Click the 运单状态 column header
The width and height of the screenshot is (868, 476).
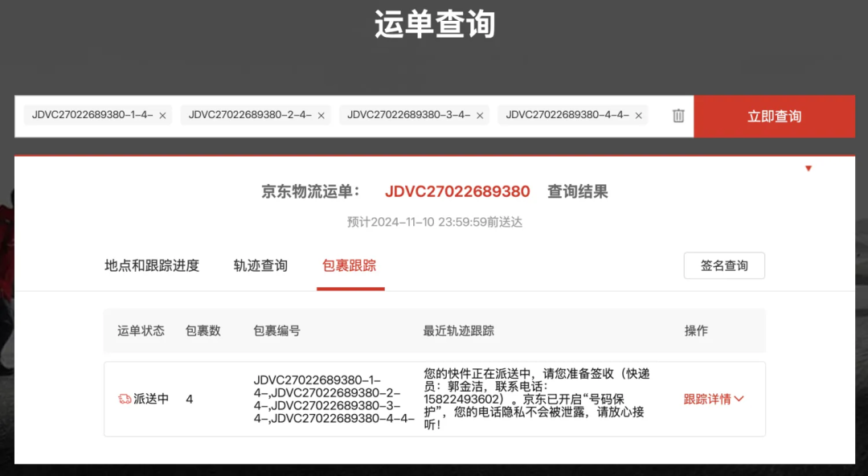[x=141, y=330]
